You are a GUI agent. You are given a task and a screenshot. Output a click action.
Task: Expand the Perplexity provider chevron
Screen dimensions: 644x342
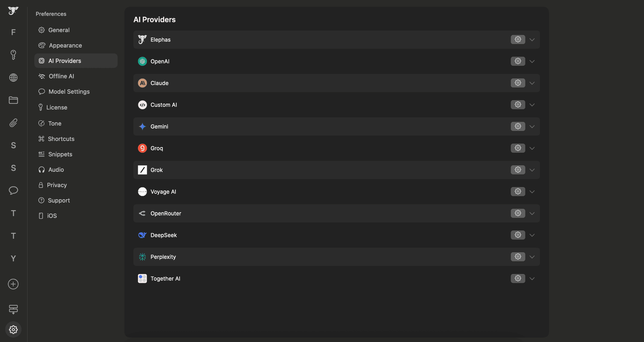point(532,257)
